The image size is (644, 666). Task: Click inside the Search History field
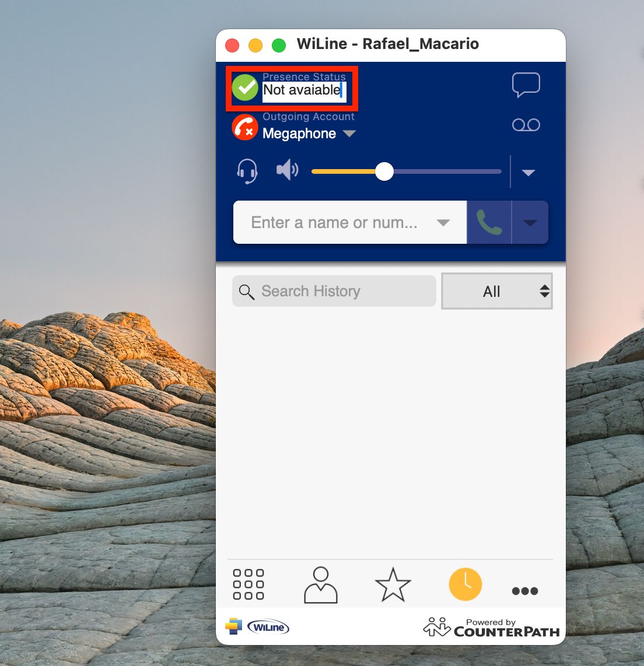point(333,291)
